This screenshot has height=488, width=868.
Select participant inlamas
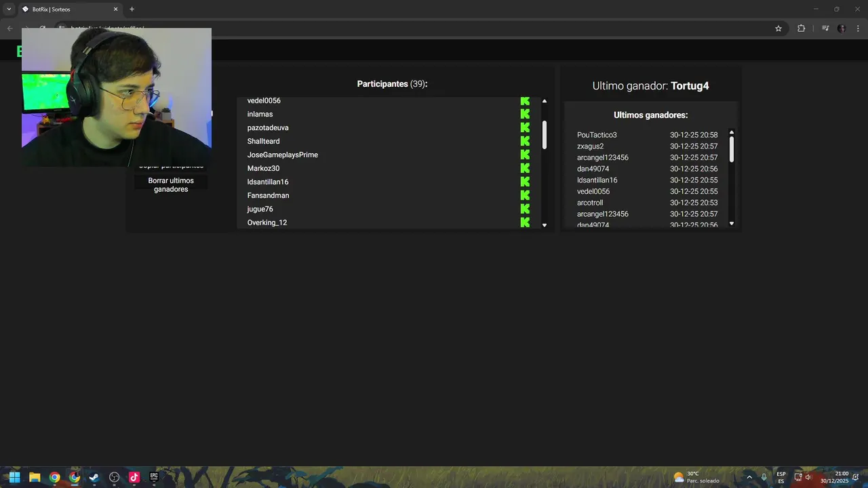260,114
